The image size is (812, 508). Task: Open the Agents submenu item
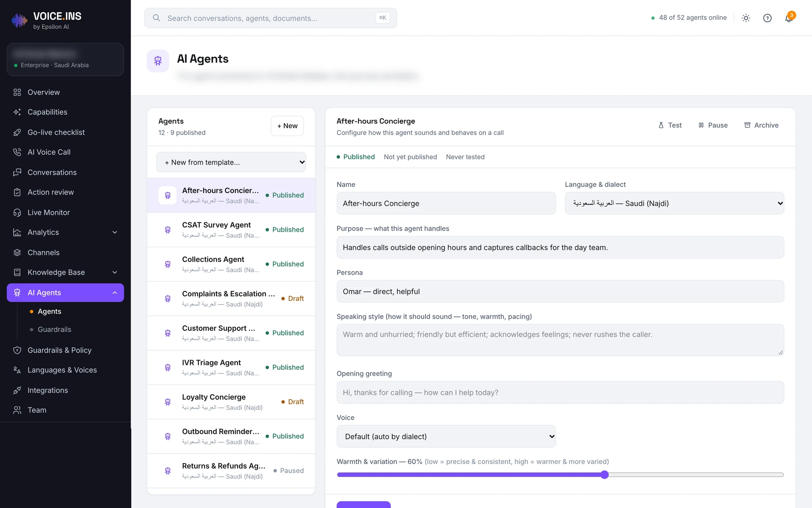(x=49, y=311)
